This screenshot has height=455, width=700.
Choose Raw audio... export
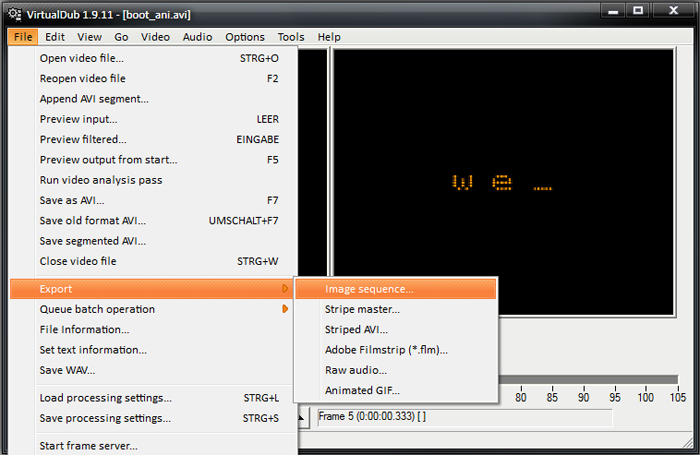(396, 370)
